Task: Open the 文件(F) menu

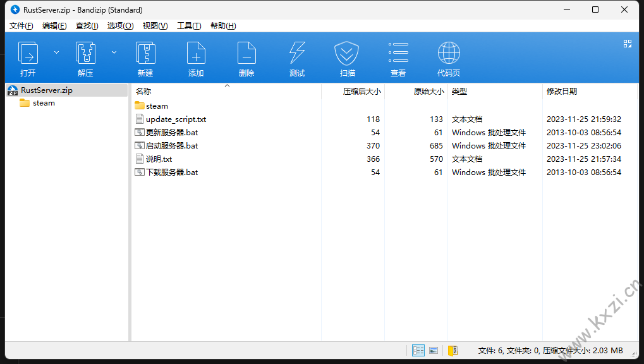Action: coord(21,26)
